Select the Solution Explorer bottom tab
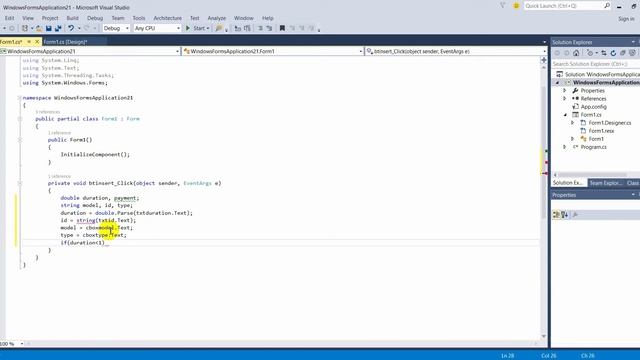 pos(568,183)
